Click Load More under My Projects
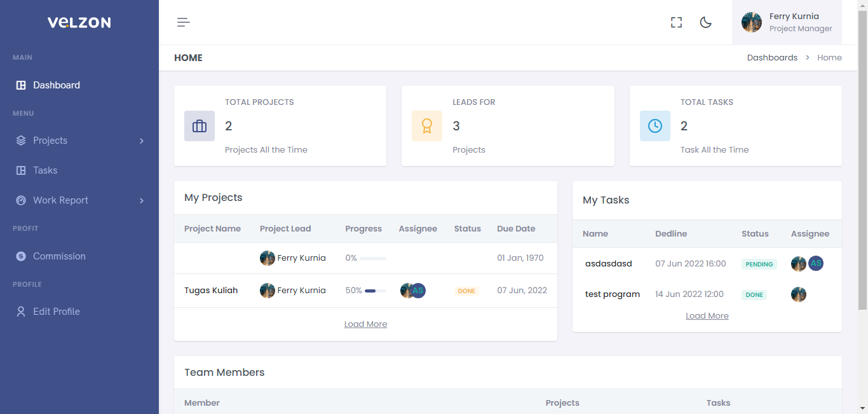Screen dimensions: 868x414 coord(365,324)
